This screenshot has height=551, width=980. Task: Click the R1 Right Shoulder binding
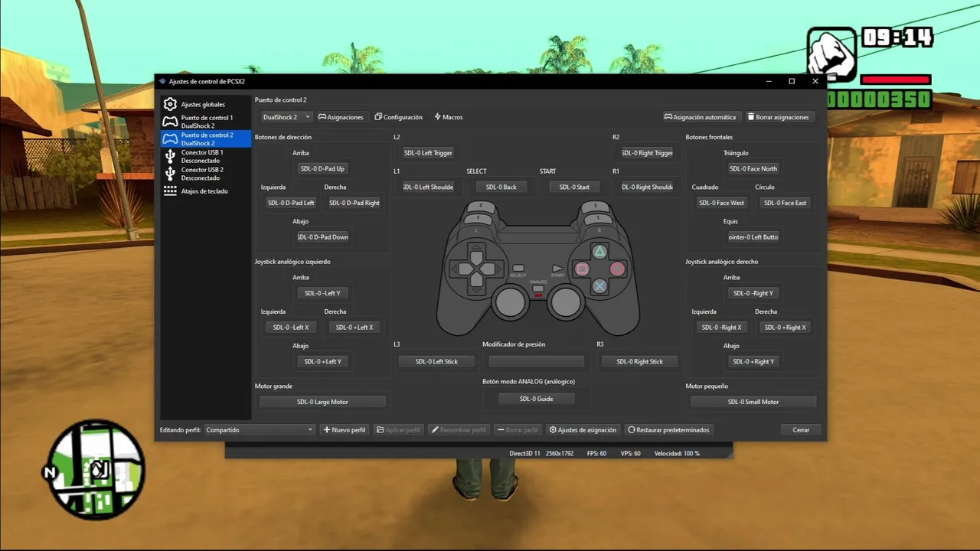[648, 187]
